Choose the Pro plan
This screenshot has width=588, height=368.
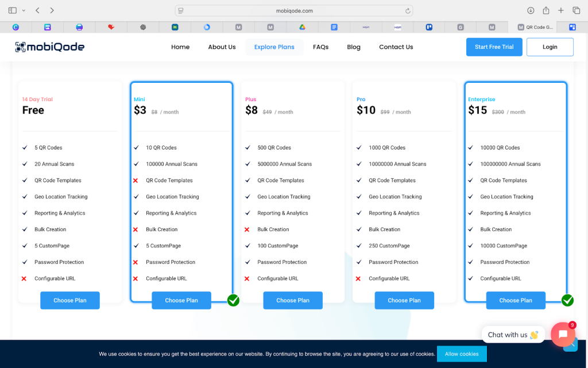(x=404, y=300)
